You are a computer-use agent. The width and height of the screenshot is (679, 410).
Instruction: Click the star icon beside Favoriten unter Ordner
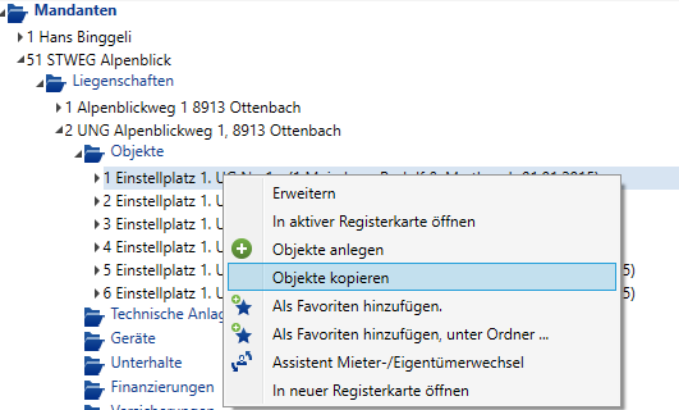pyautogui.click(x=242, y=334)
